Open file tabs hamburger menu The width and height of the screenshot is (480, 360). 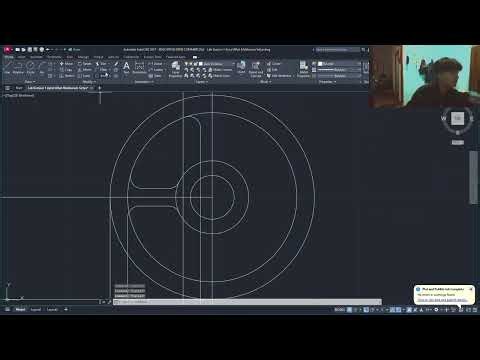(7, 88)
